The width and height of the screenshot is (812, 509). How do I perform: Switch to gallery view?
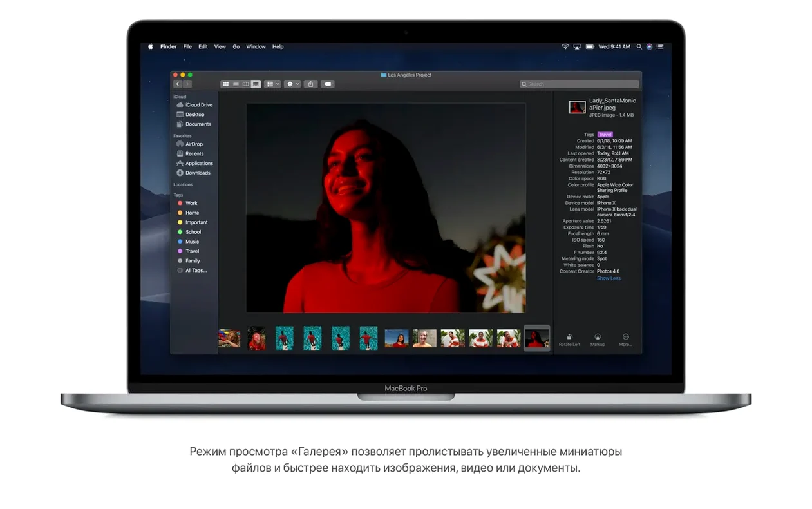click(256, 84)
